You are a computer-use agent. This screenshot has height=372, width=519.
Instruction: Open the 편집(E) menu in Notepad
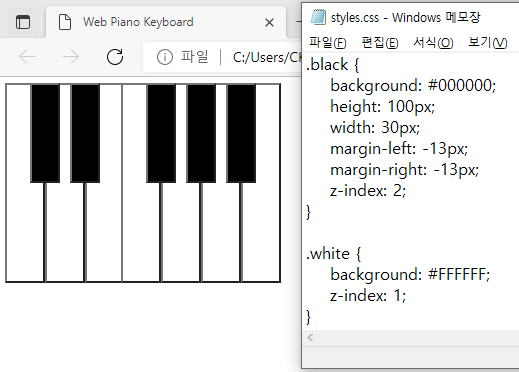380,43
